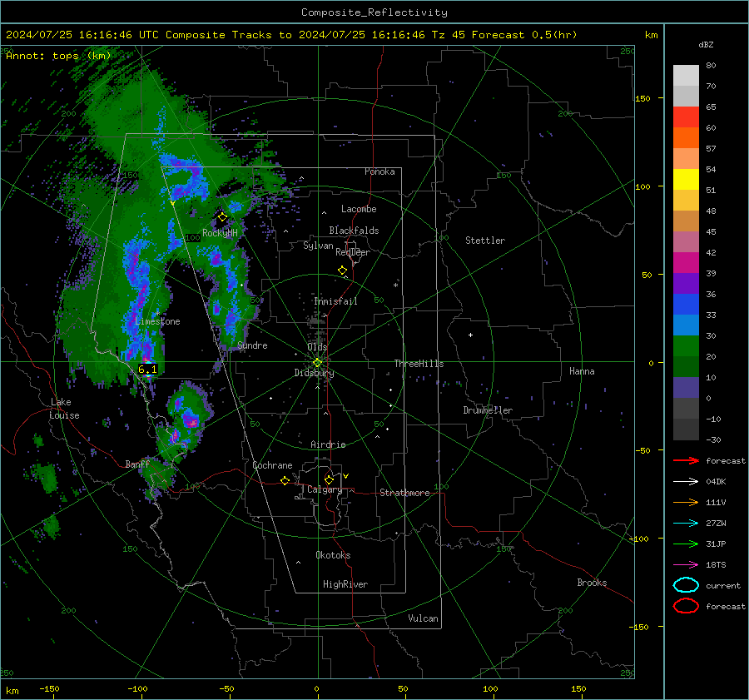Click the Blackfalds city label

[x=354, y=231]
